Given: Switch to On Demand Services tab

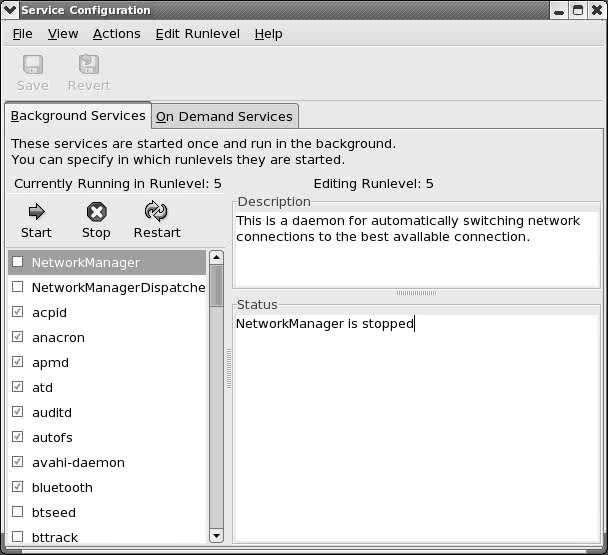Looking at the screenshot, I should click(x=224, y=116).
